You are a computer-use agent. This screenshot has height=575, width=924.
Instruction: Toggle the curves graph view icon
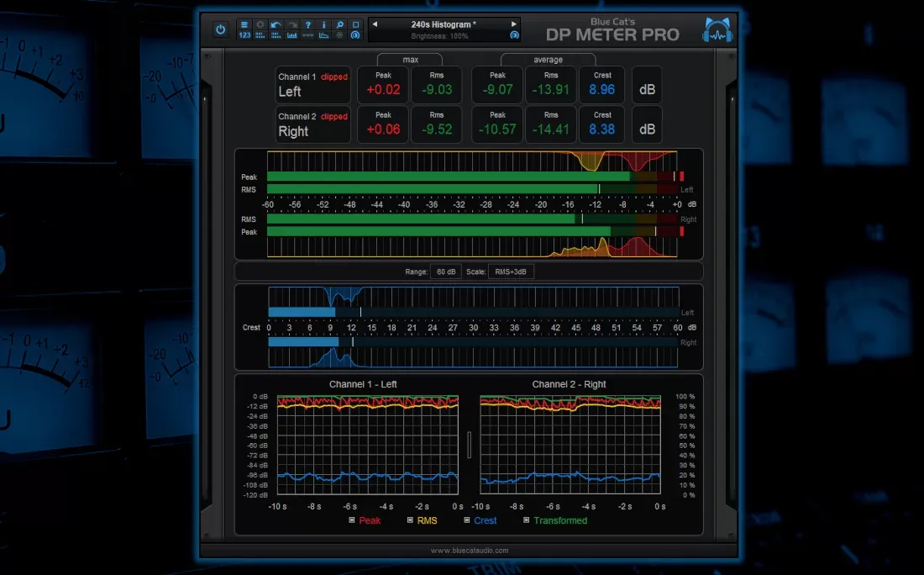point(323,35)
